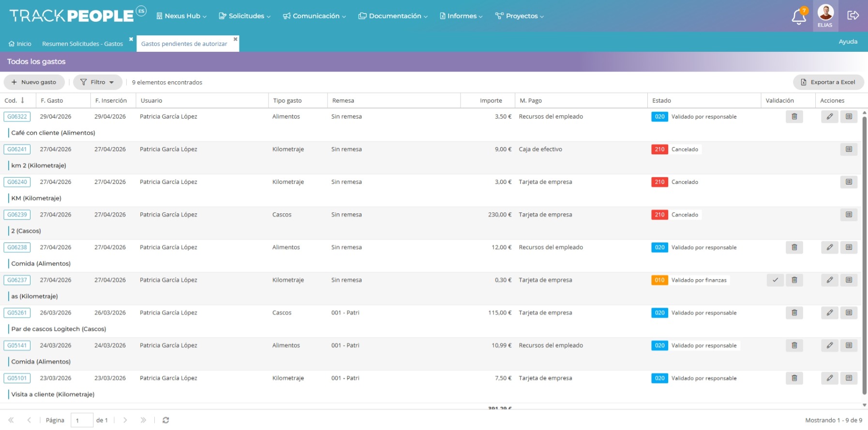Click the vertical scrollbar of the grid
The width and height of the screenshot is (868, 430).
click(865, 255)
